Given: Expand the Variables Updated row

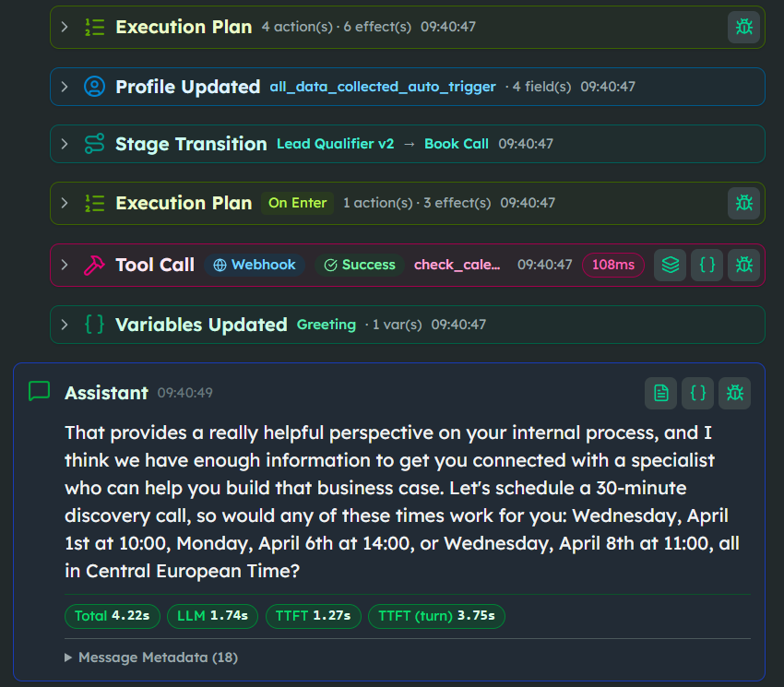Looking at the screenshot, I should [x=64, y=325].
